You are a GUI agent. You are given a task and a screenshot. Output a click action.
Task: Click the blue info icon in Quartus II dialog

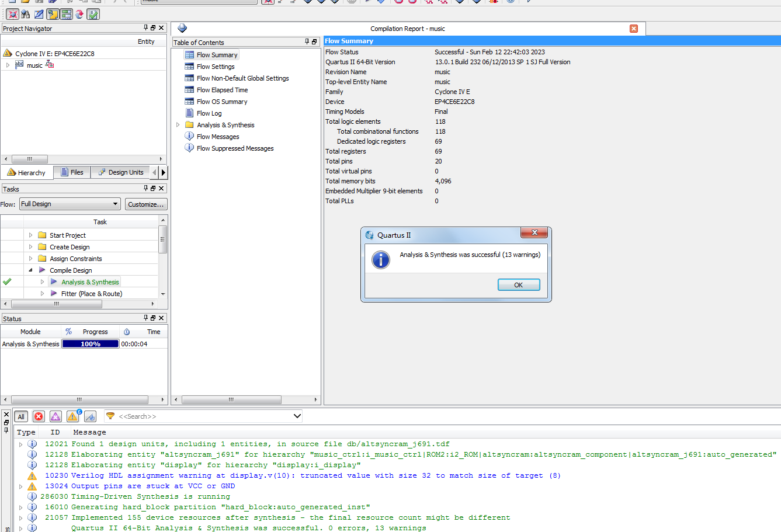[x=381, y=259]
